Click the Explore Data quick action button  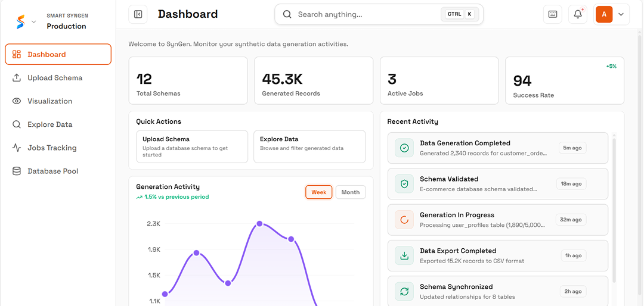pyautogui.click(x=309, y=147)
